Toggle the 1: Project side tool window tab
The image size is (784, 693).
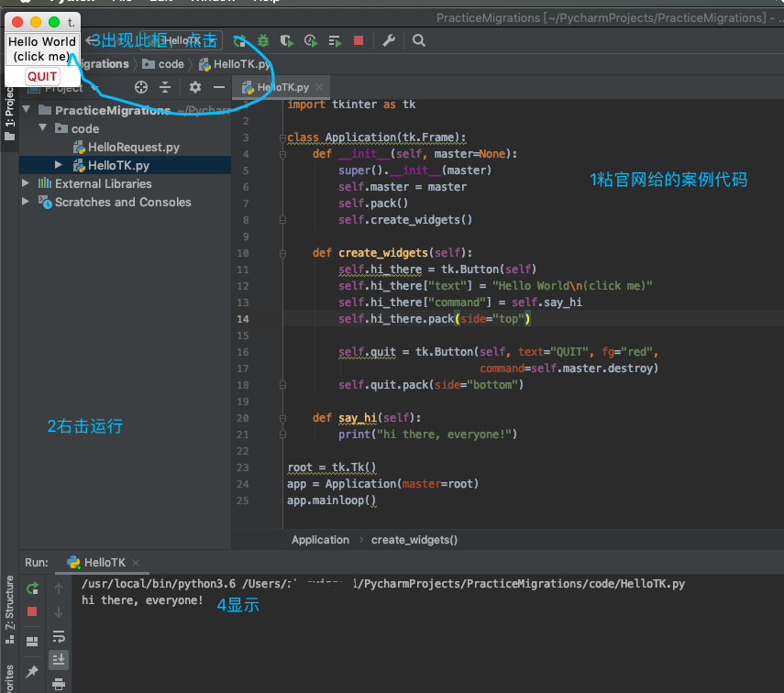9,114
